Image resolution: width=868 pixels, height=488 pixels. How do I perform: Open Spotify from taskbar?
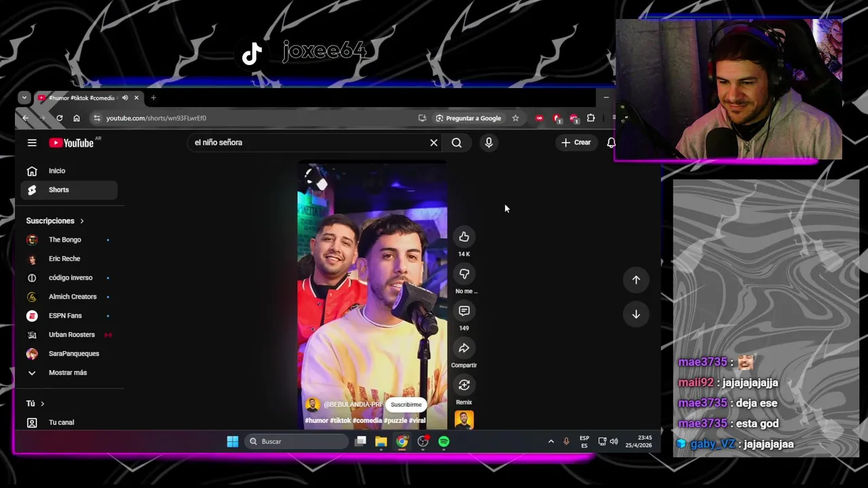(x=444, y=441)
